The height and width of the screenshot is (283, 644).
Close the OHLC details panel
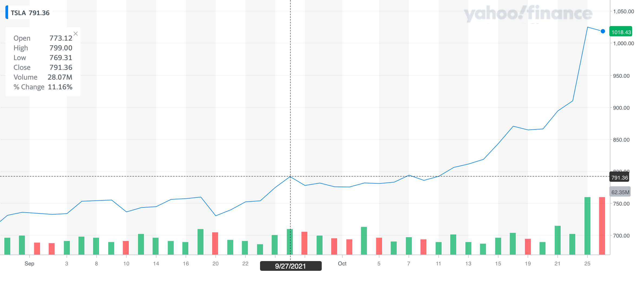coord(75,34)
